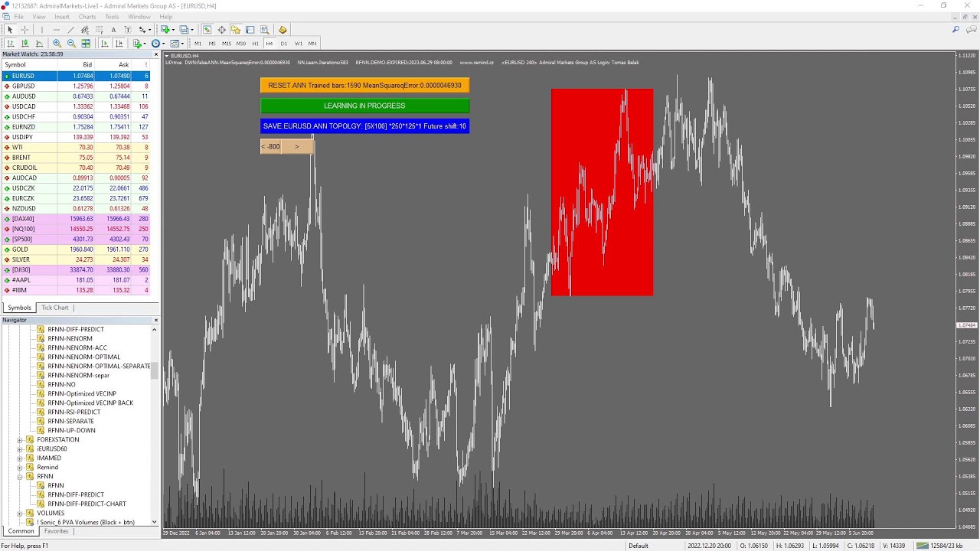Screen dimensions: 980x551
Task: Set timeframe to M1
Action: pos(198,44)
